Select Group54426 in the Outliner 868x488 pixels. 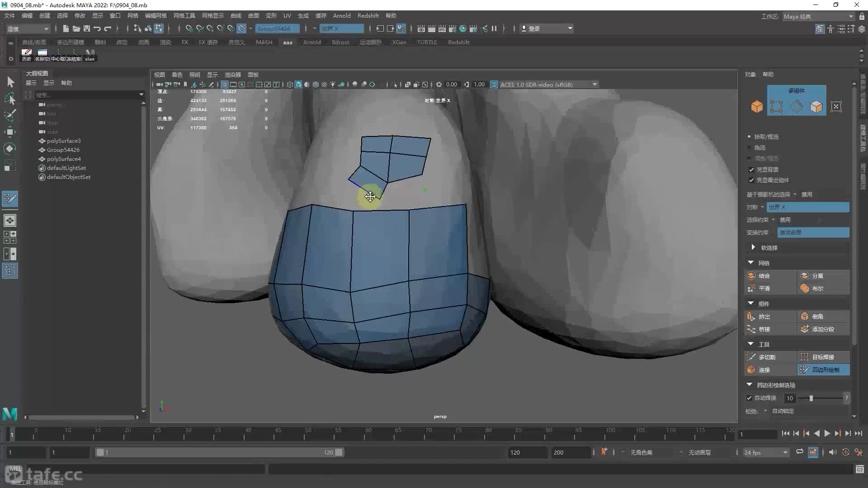(63, 150)
